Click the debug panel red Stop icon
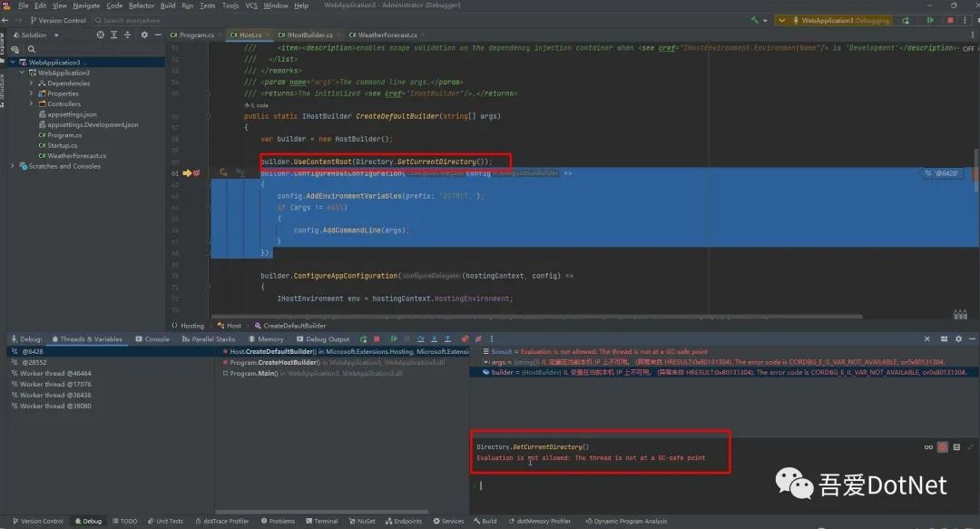The image size is (980, 529). 377,339
